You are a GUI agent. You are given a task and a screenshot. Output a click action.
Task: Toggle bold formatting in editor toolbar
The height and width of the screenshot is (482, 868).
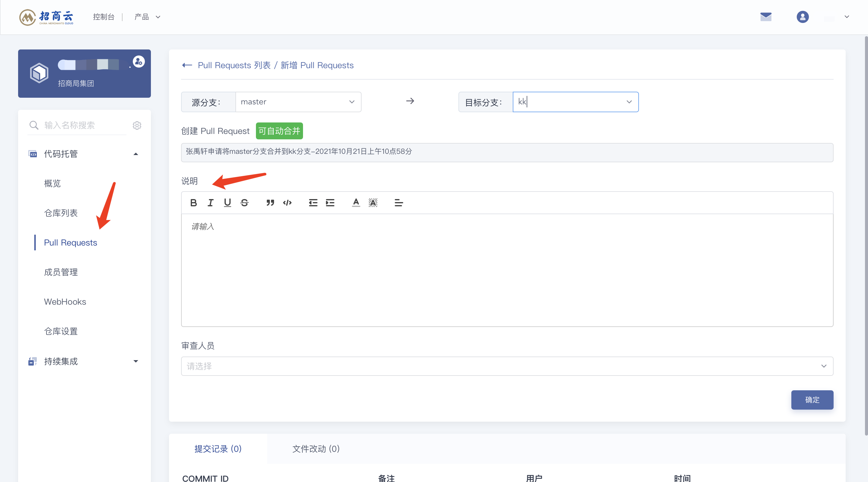coord(193,203)
